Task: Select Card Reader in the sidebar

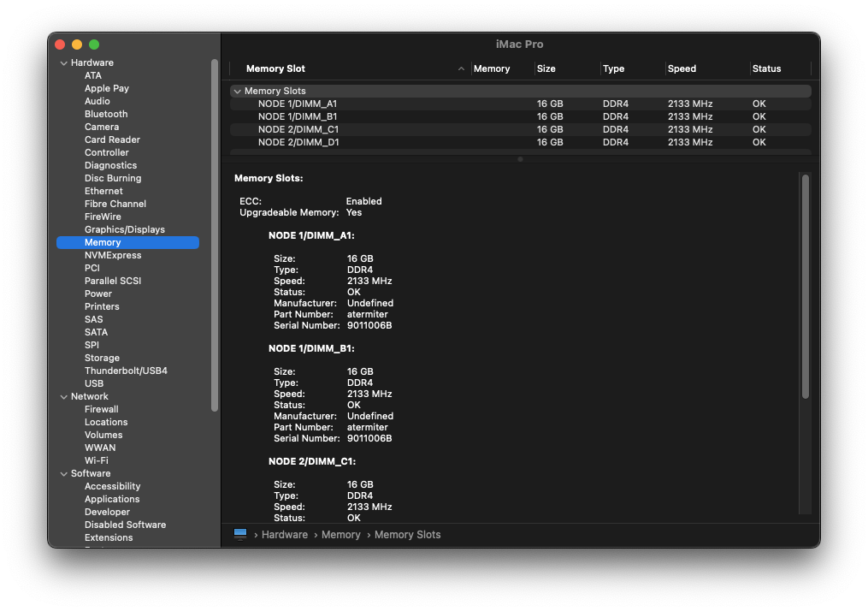Action: point(112,139)
